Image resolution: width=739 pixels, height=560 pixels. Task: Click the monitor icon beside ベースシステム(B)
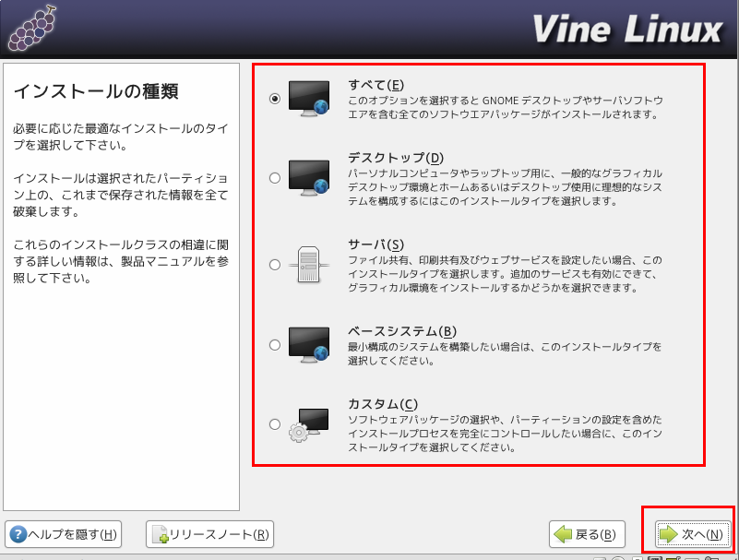pos(309,344)
